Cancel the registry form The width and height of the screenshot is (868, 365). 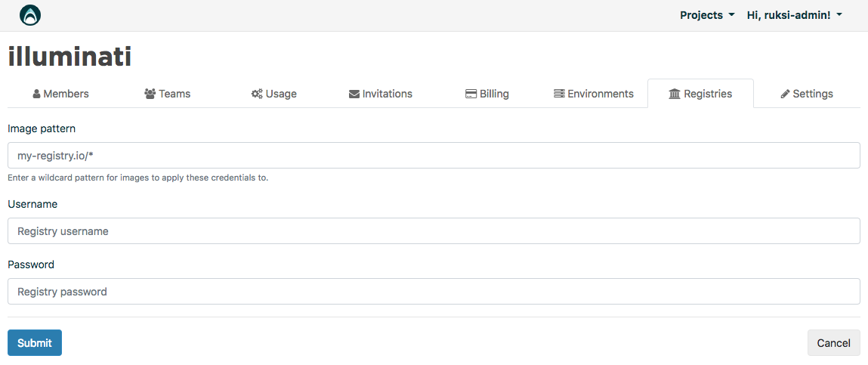(x=834, y=343)
